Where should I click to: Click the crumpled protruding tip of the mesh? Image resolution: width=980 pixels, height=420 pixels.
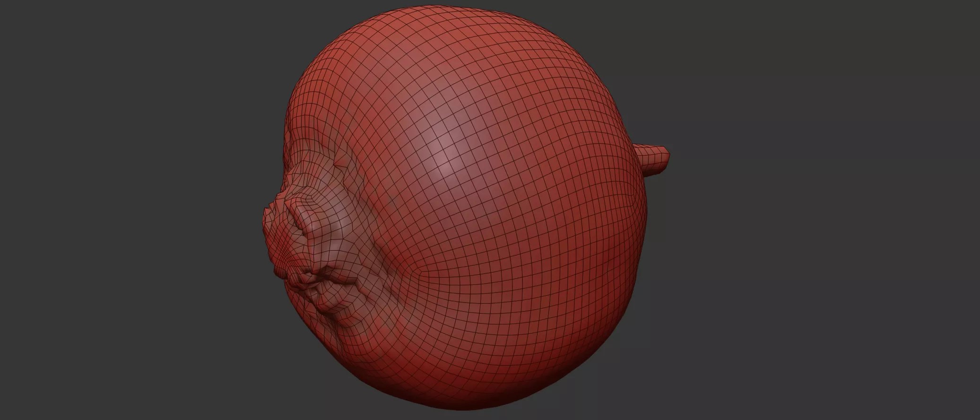[279, 236]
